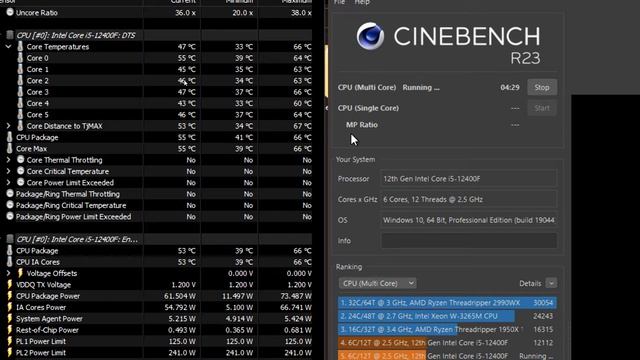Open the ranking Details dropdown arrow
The image size is (640, 360).
[551, 283]
